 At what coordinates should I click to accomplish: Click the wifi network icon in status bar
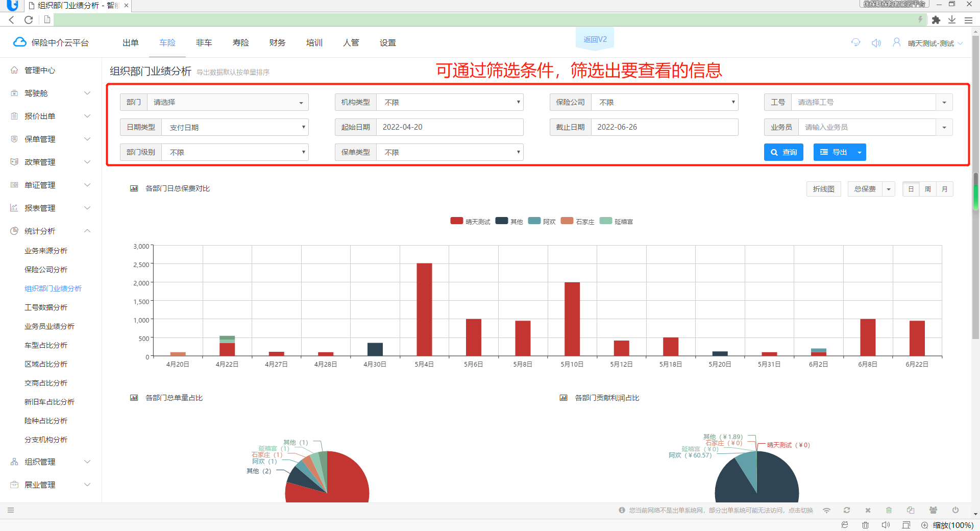pyautogui.click(x=826, y=510)
